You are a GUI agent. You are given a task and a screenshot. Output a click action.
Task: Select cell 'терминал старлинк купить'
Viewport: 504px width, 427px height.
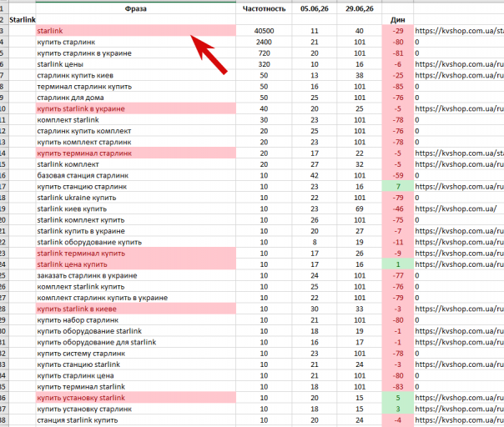[136, 87]
